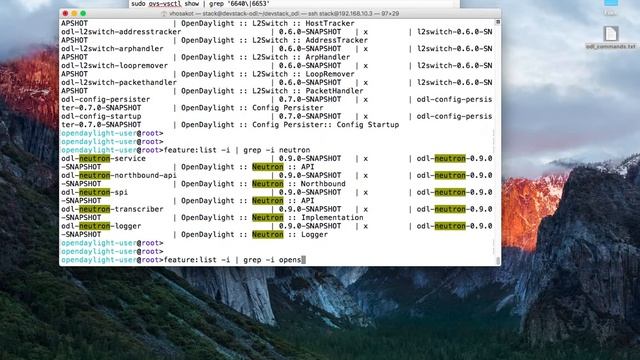Click 'OpenDaylight :: L2Switch :: ArpHandler' text
Viewport: 640px width, 360px height.
tap(266, 57)
